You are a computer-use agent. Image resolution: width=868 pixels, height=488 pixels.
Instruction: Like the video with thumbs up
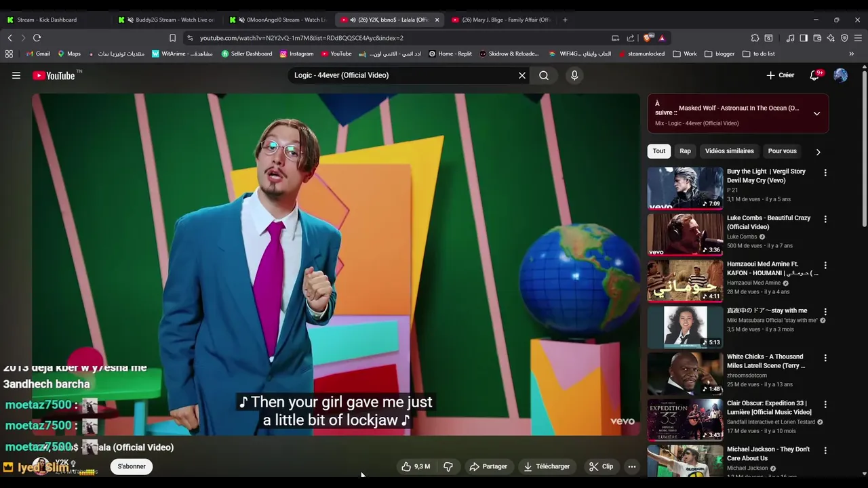[416, 466]
